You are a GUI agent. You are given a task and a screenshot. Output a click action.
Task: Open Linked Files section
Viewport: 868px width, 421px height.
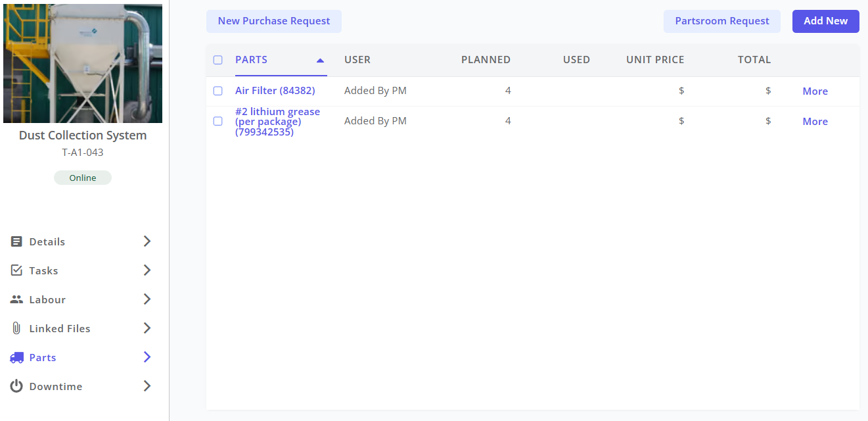point(81,328)
